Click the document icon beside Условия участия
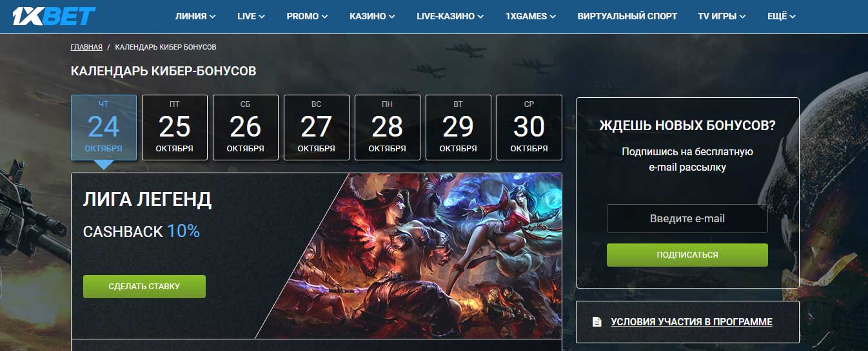 click(597, 322)
